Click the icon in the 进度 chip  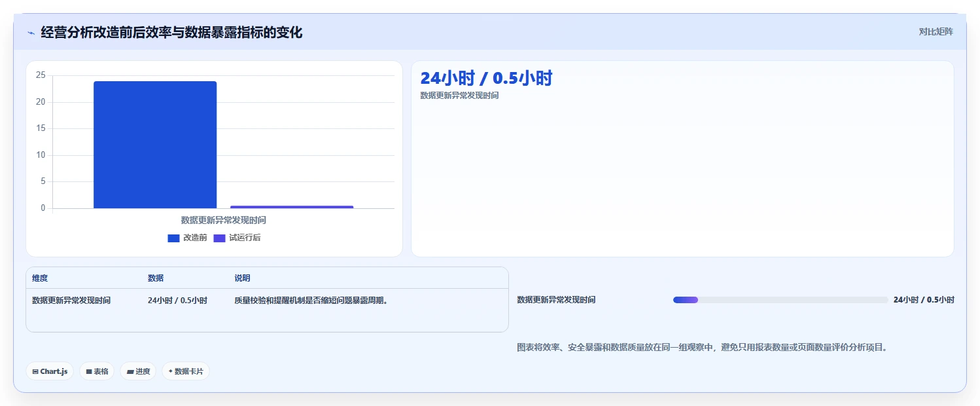130,371
